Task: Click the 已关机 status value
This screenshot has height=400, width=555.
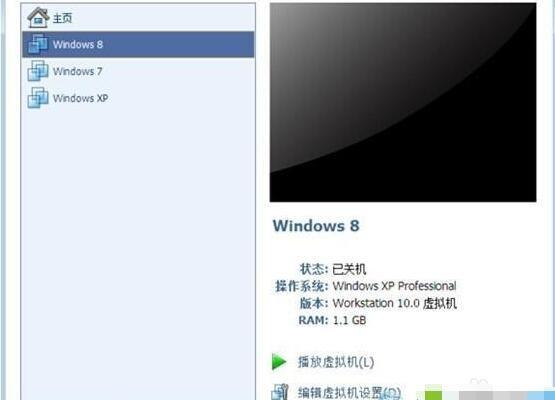Action: [x=349, y=269]
